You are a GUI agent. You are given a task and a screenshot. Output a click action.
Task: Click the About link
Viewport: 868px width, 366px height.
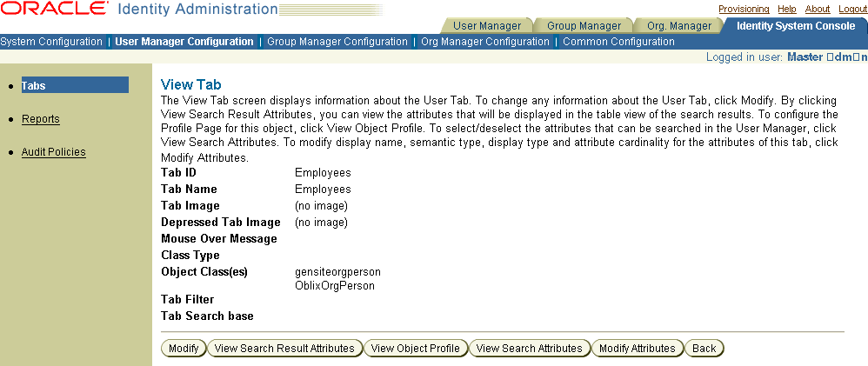(818, 9)
